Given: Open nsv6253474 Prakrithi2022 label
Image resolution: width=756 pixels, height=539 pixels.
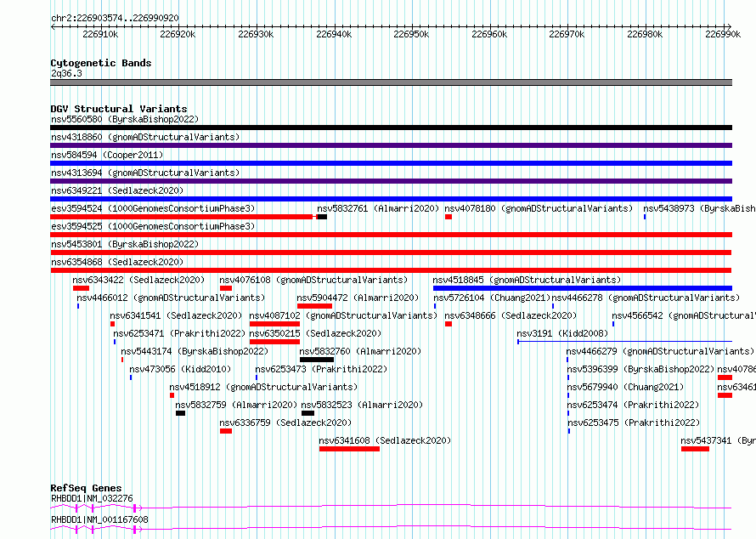Looking at the screenshot, I should coord(633,405).
